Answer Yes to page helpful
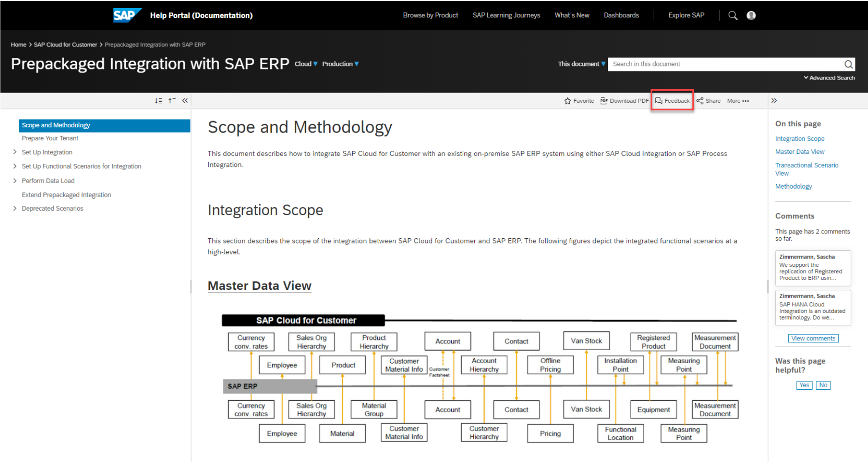 pos(804,385)
